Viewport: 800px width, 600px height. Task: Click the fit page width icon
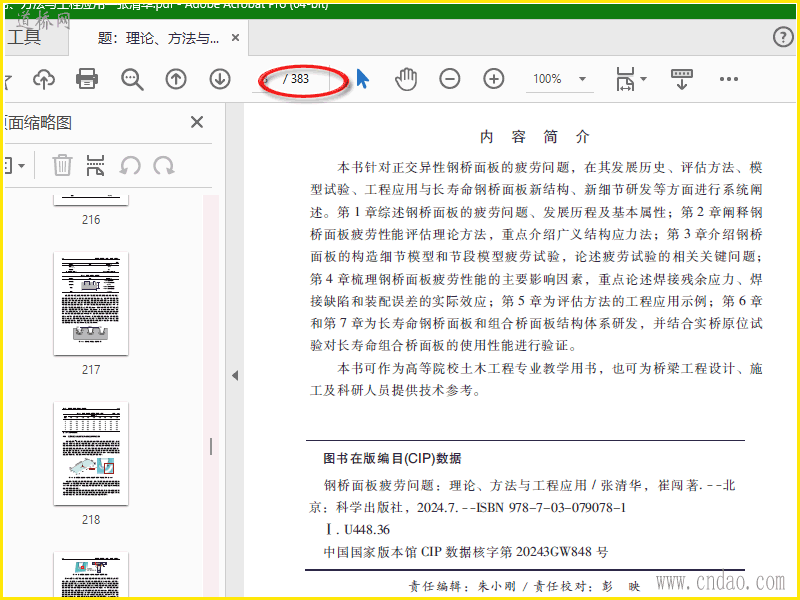[x=626, y=79]
